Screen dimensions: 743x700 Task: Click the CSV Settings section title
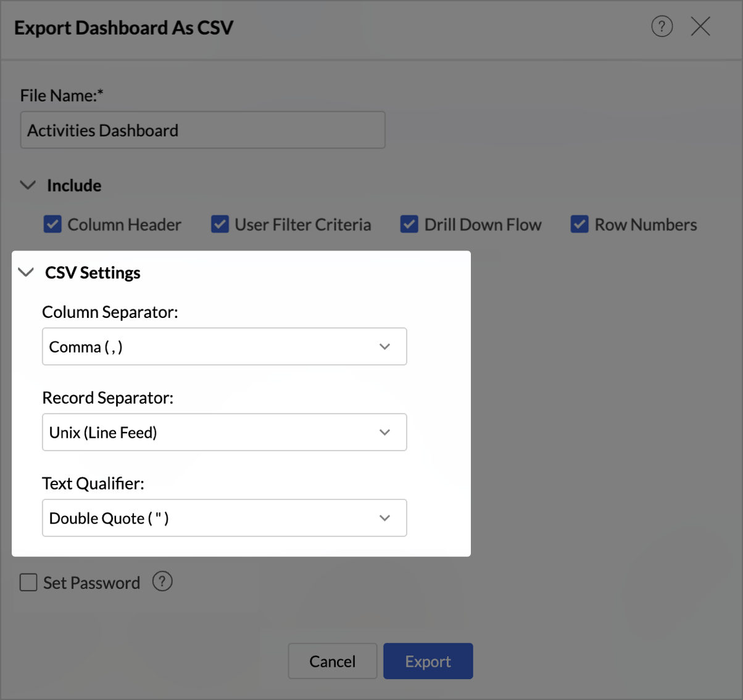click(x=93, y=273)
